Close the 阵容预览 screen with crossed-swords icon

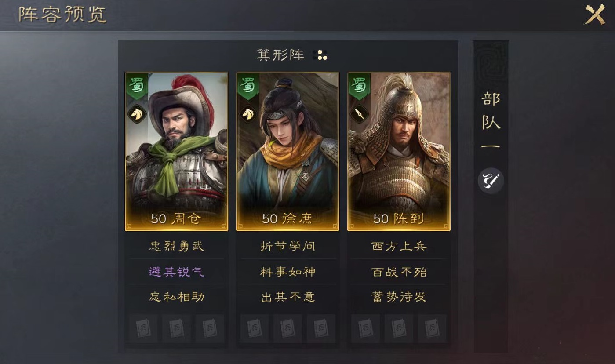pos(594,15)
